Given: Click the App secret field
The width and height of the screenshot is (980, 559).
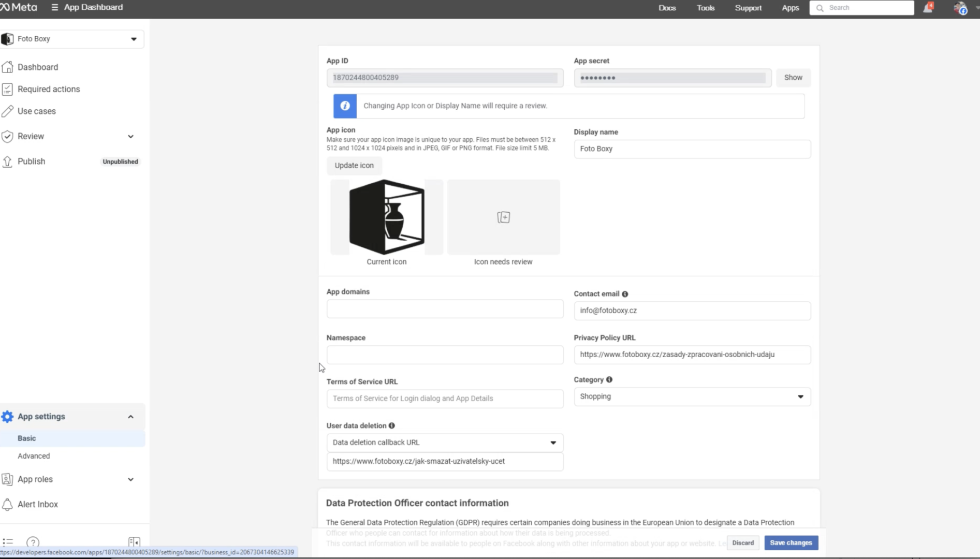Looking at the screenshot, I should pos(672,78).
